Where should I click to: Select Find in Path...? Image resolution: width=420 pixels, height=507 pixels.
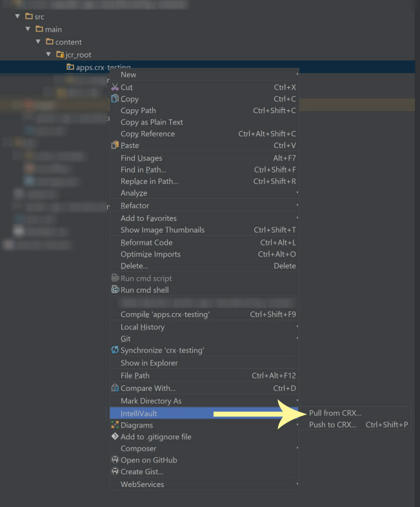[x=204, y=170]
